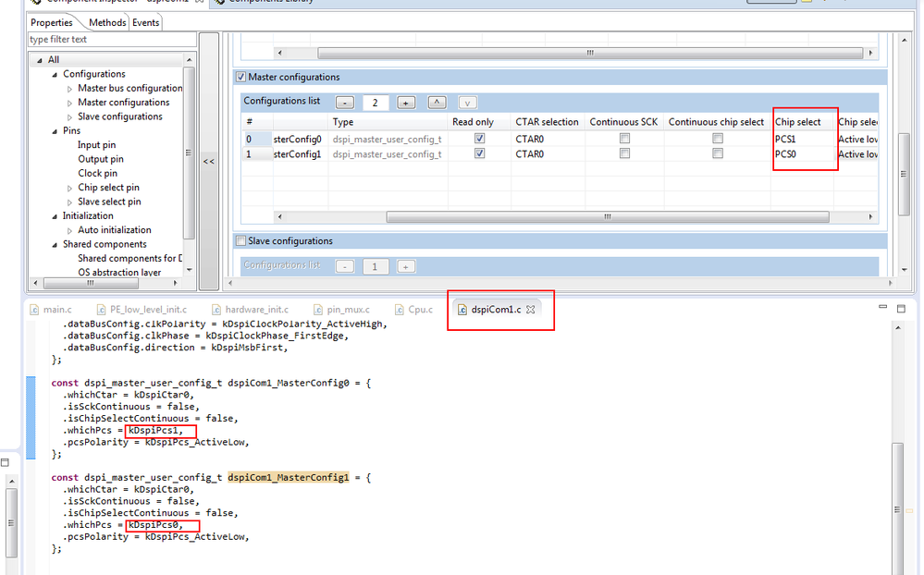The height and width of the screenshot is (575, 924).
Task: Expand Slave select pin node
Action: (x=69, y=202)
